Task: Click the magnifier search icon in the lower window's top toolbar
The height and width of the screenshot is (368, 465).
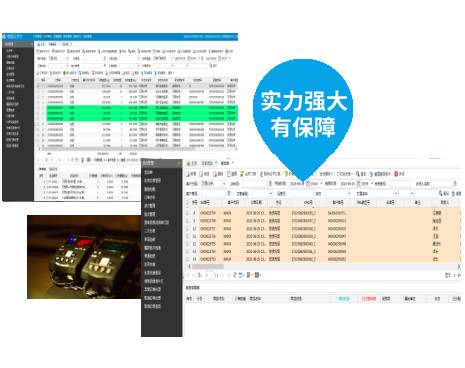Action: point(358,174)
